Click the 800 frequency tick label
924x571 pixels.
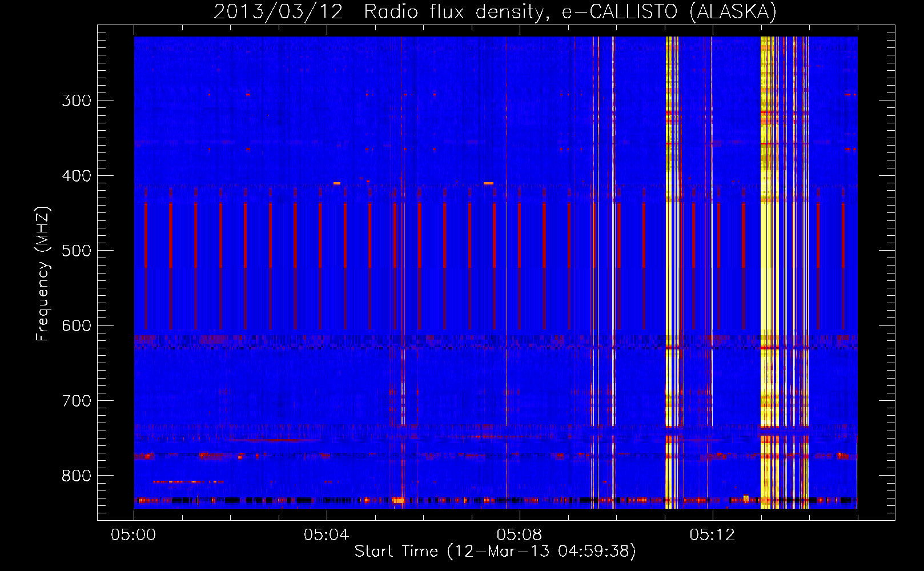[x=77, y=476]
